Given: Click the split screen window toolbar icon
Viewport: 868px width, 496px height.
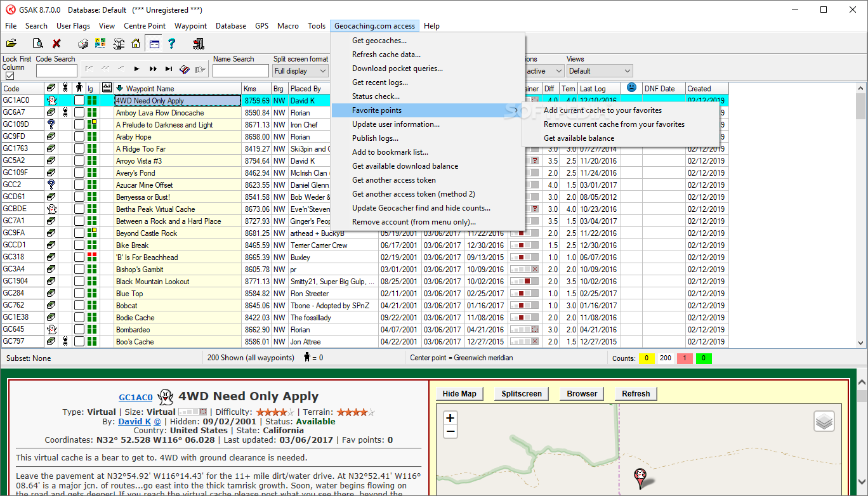Looking at the screenshot, I should 153,44.
